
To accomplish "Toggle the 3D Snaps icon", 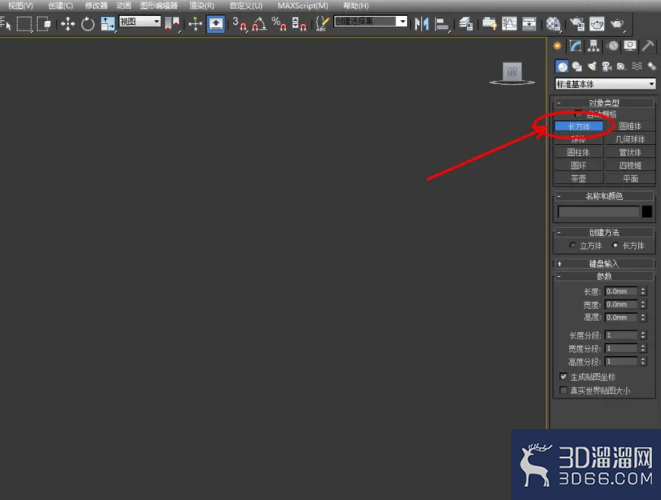I will [x=239, y=24].
